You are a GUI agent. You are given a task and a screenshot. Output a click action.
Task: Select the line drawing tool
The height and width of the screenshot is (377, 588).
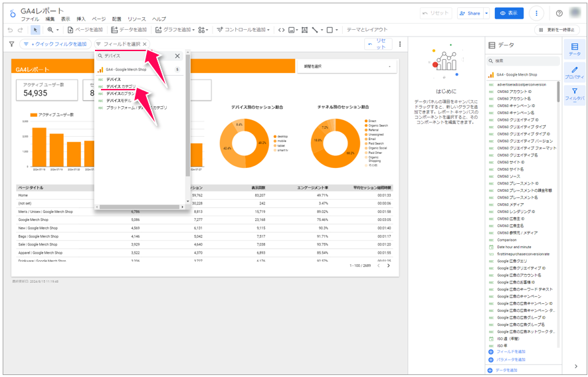[315, 30]
